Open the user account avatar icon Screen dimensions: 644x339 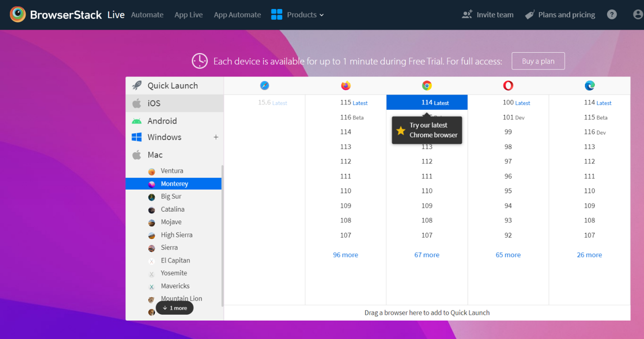pyautogui.click(x=638, y=14)
